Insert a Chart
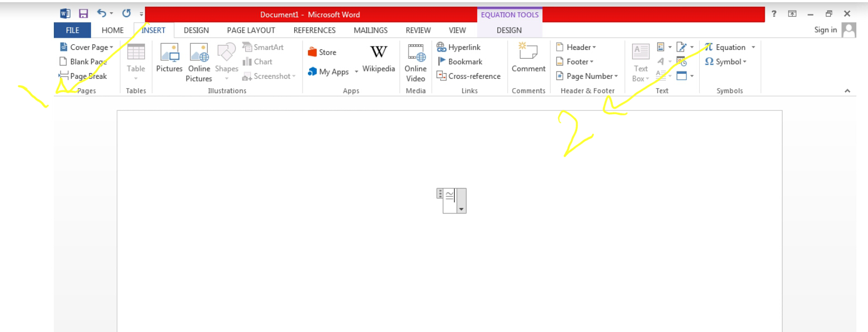The height and width of the screenshot is (332, 868). pyautogui.click(x=258, y=62)
